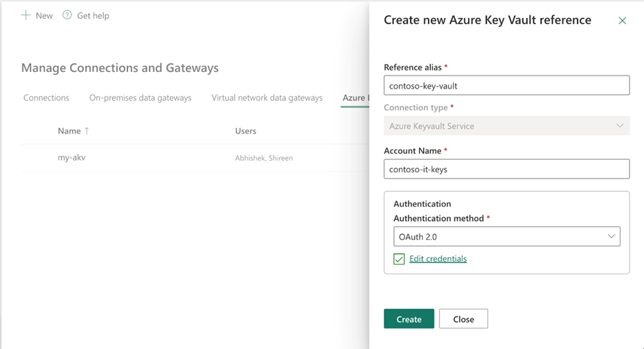Screen dimensions: 644x349
Task: Focus the Reference alias input field
Action: (506, 85)
